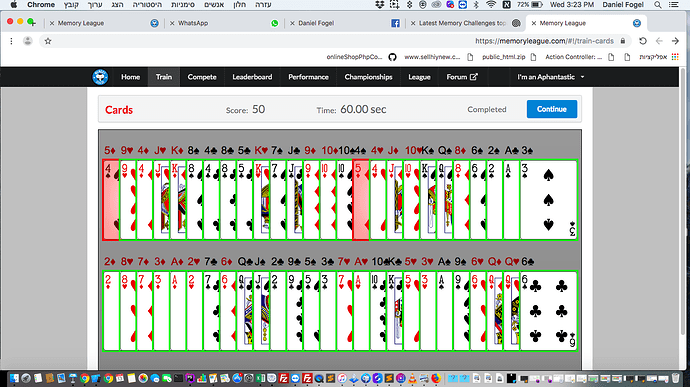The height and width of the screenshot is (387, 690).
Task: Open the Performance nav item
Action: tap(308, 77)
